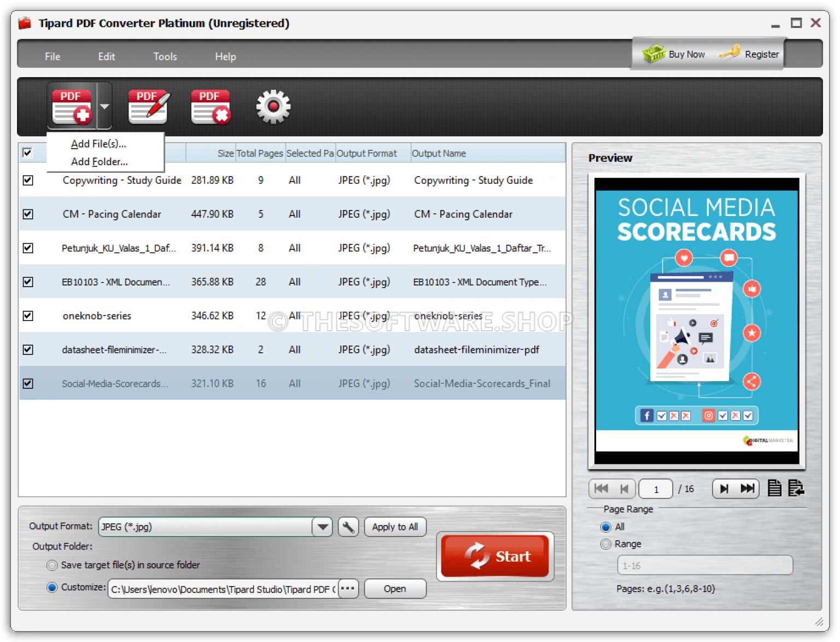Click total pages 28 cell
Viewport: 840px width, 642px height.
tap(261, 282)
